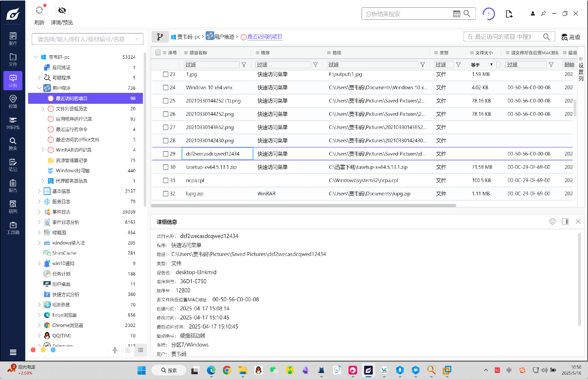Open the 报告 report sidebar icon

13,186
